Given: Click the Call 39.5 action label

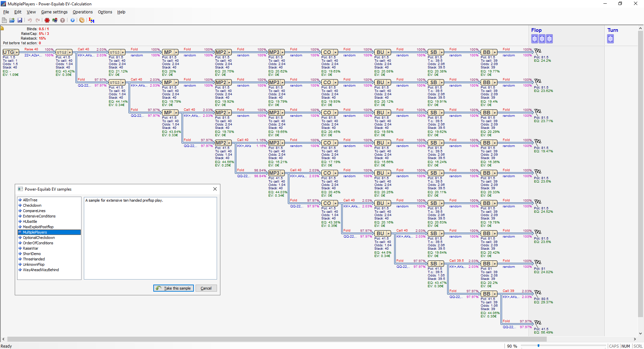Looking at the screenshot, I should click(457, 261).
